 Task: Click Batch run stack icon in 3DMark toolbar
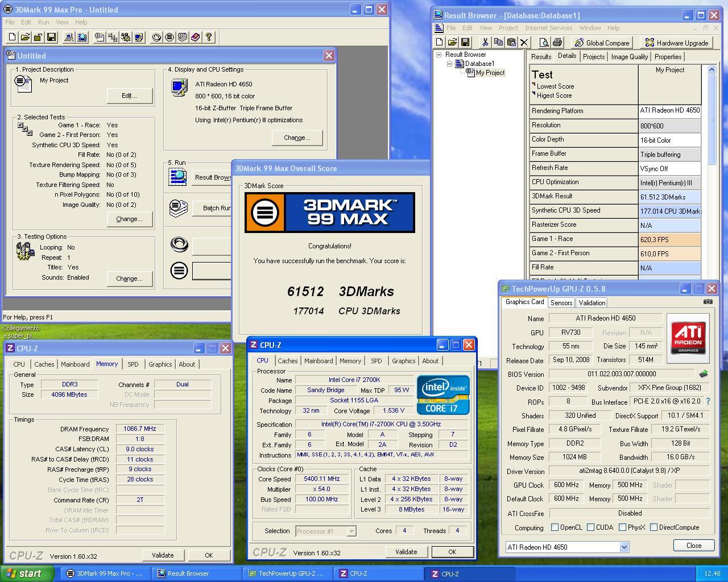(183, 37)
